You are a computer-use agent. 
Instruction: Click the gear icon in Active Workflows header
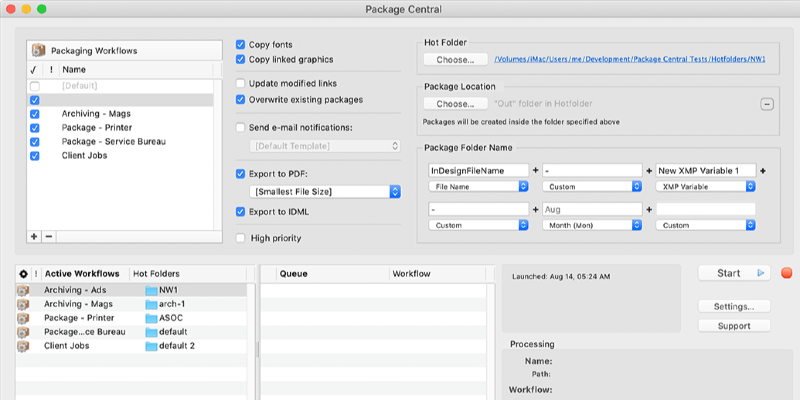[23, 274]
